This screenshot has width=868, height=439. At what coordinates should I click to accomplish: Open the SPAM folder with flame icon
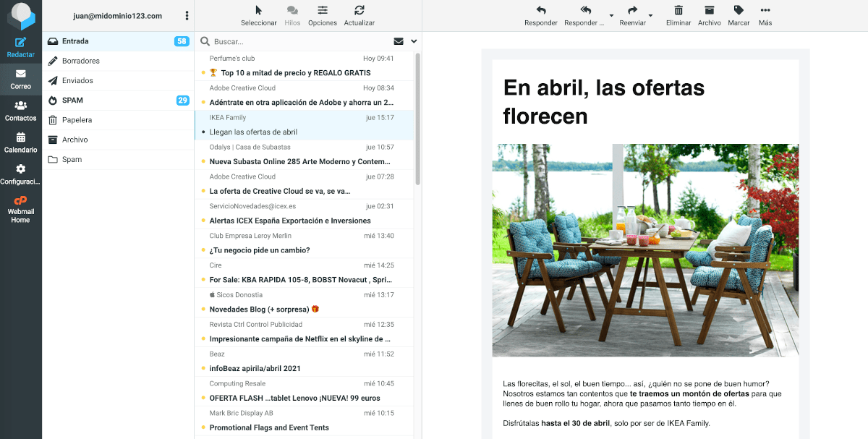pyautogui.click(x=118, y=100)
